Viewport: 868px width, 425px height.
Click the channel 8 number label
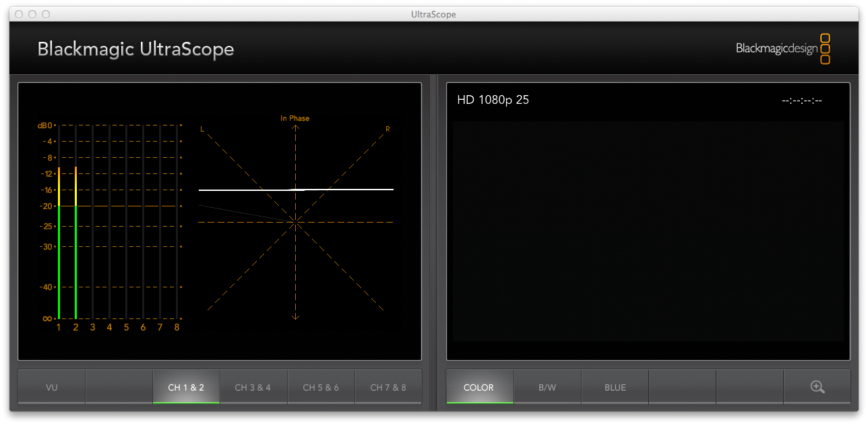point(177,328)
